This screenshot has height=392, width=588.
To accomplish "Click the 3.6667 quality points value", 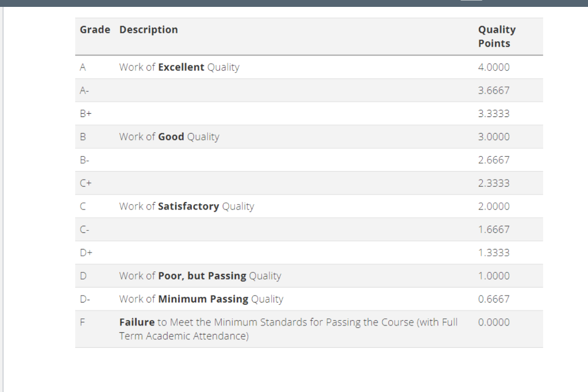I will tap(494, 90).
